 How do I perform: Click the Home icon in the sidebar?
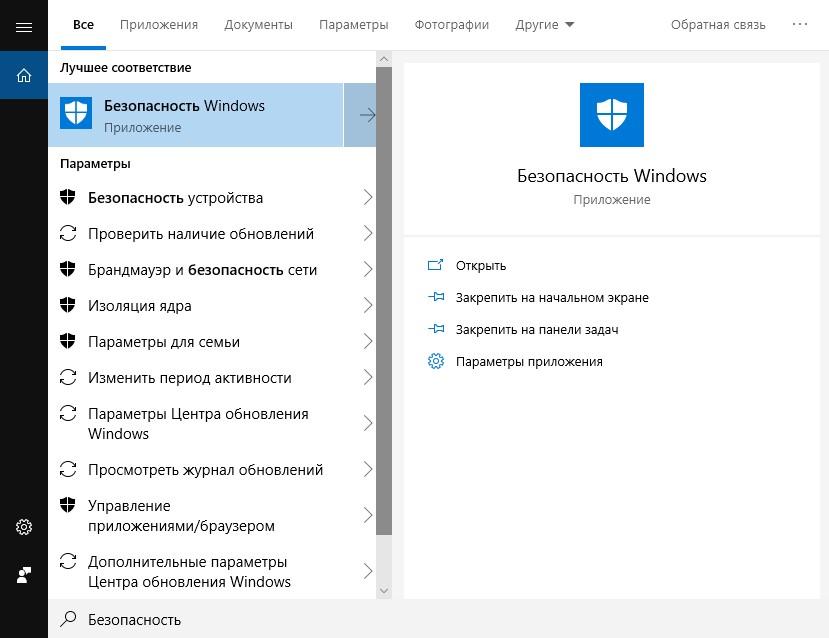(x=24, y=76)
